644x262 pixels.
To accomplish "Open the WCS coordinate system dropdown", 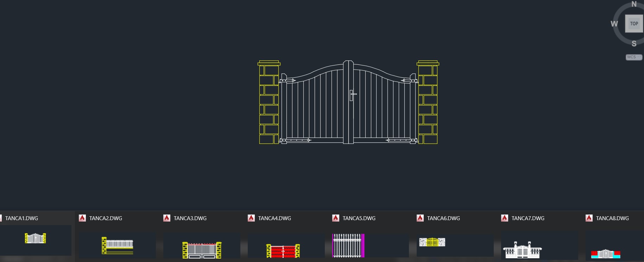I will point(634,57).
